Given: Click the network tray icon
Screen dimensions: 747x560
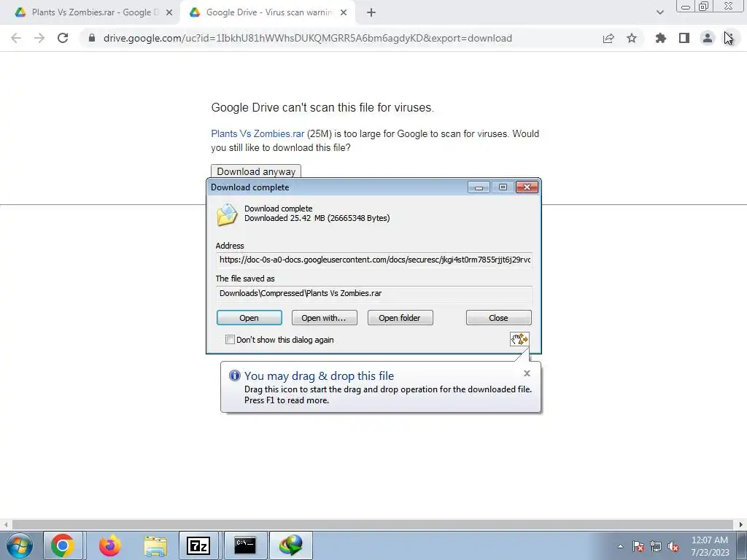Looking at the screenshot, I should (x=656, y=546).
